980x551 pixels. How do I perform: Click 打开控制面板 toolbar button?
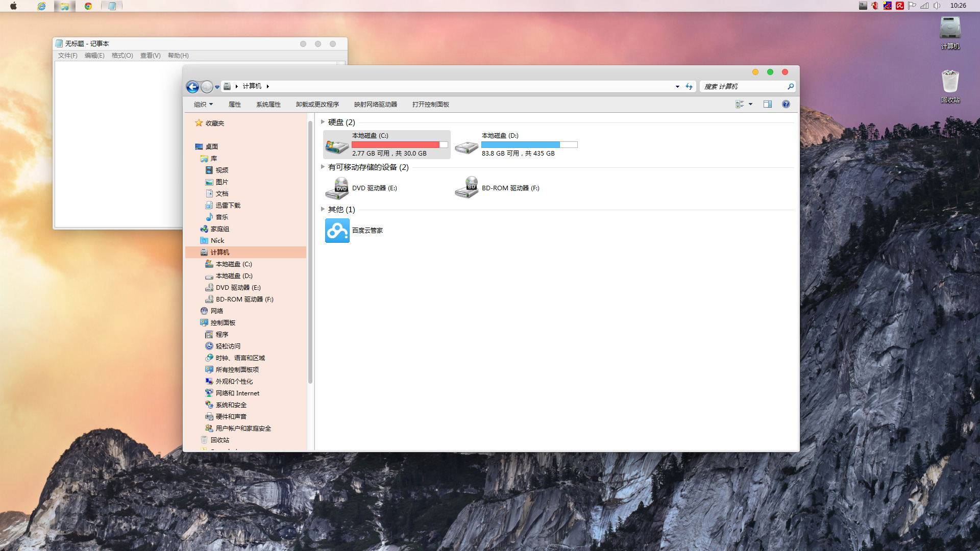[x=431, y=105]
